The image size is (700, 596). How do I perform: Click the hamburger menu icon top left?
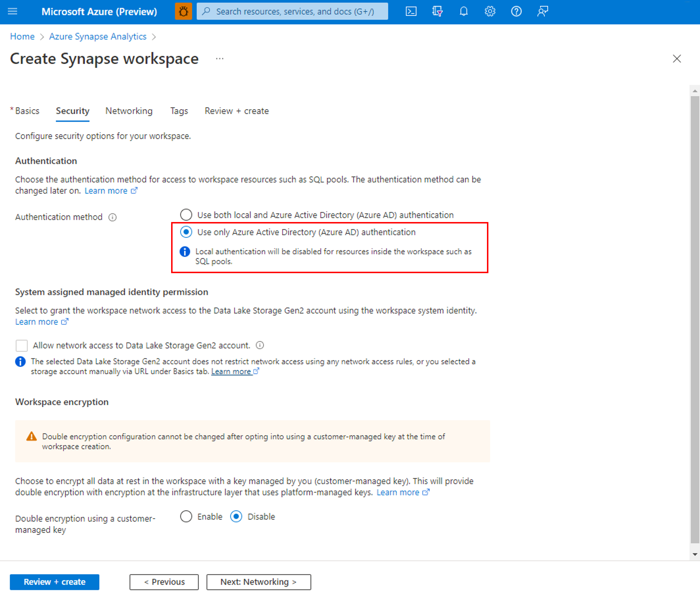[13, 11]
